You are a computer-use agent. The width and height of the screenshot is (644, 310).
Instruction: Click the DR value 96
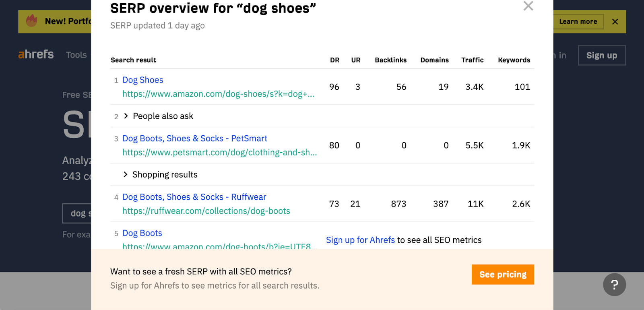coord(334,87)
